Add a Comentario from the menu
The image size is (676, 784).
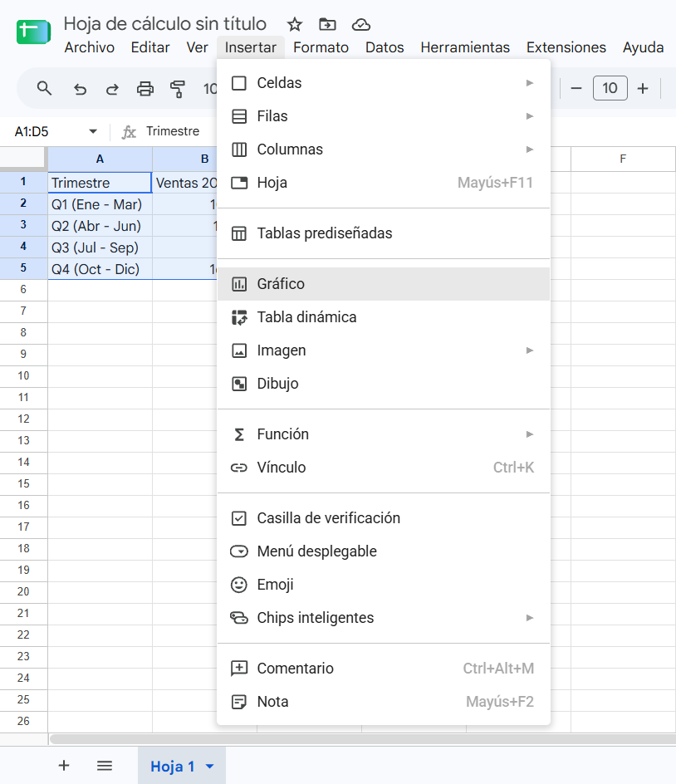(x=384, y=669)
